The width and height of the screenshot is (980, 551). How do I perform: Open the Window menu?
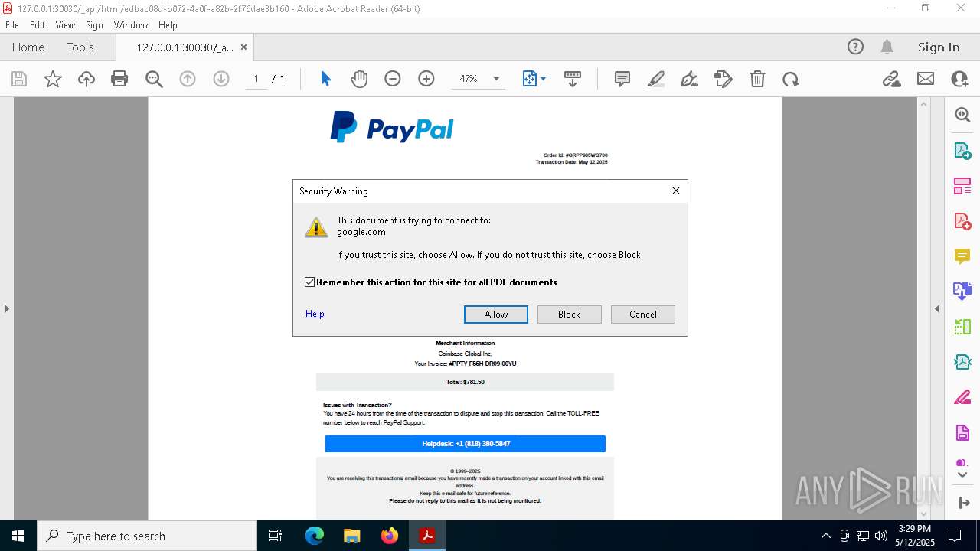pos(131,25)
